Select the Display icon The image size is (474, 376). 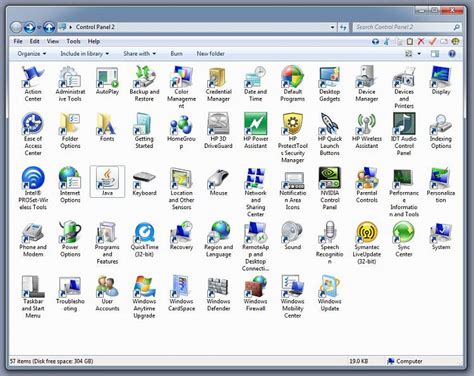click(x=441, y=81)
